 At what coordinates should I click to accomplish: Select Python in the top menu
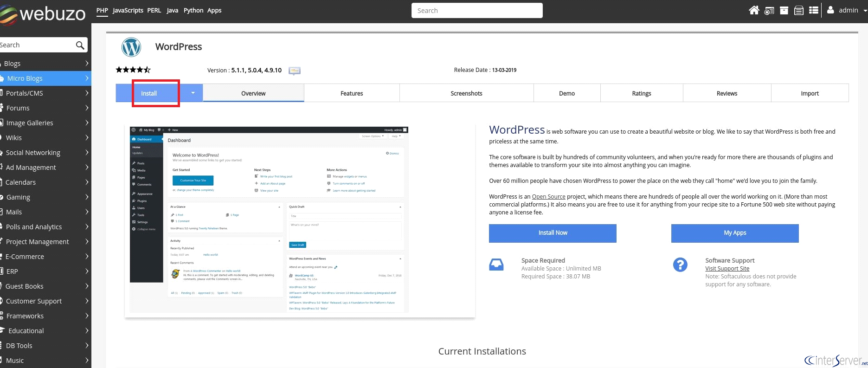point(193,10)
